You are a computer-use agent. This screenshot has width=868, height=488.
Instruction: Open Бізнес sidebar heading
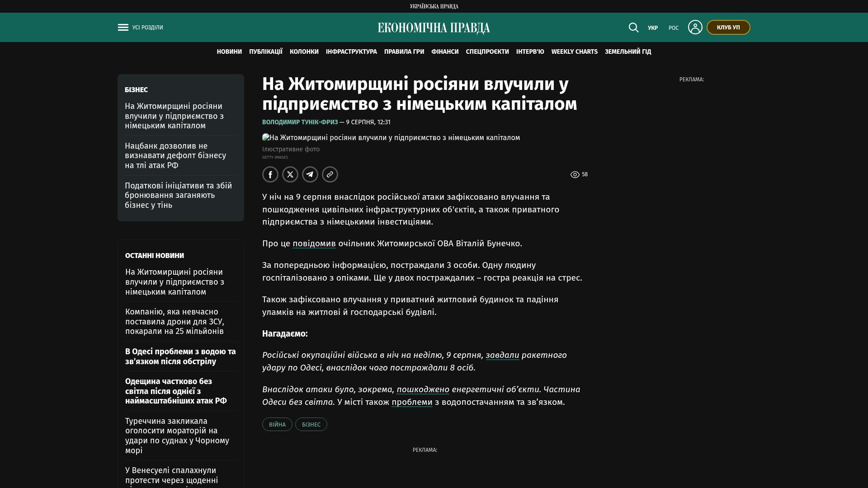(x=136, y=90)
